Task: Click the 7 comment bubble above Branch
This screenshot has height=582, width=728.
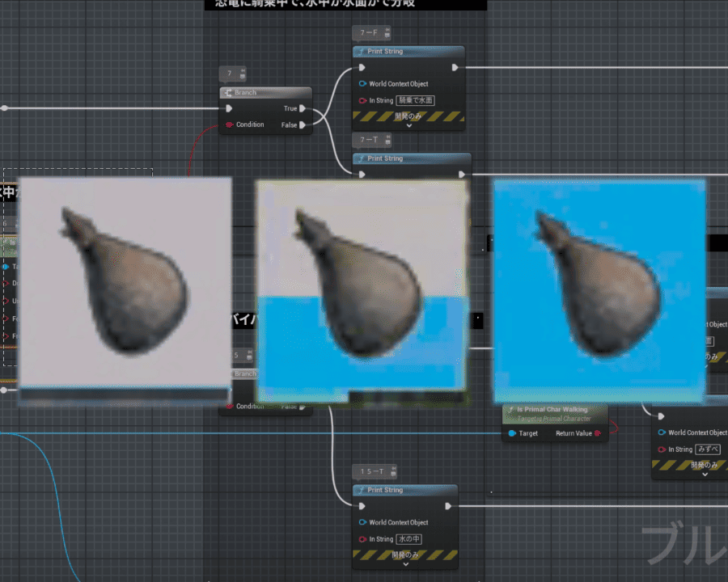Action: pyautogui.click(x=230, y=74)
